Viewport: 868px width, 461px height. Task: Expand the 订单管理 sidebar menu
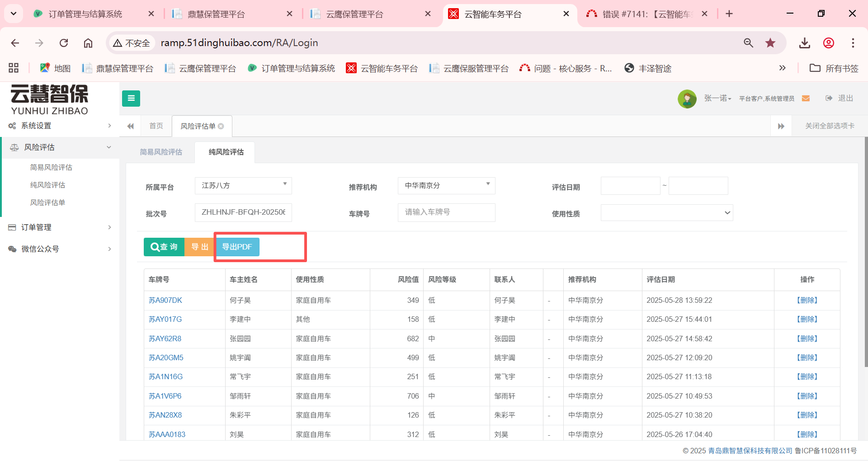60,227
